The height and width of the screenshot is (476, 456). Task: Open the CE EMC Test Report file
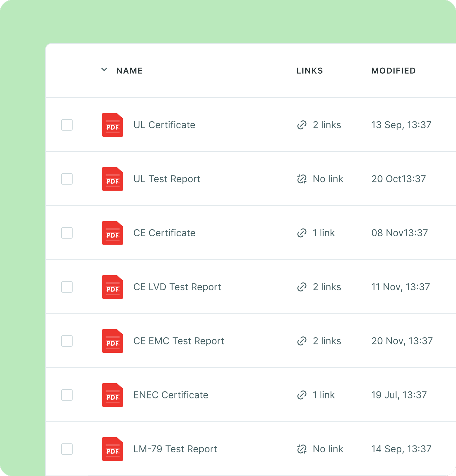tap(179, 341)
